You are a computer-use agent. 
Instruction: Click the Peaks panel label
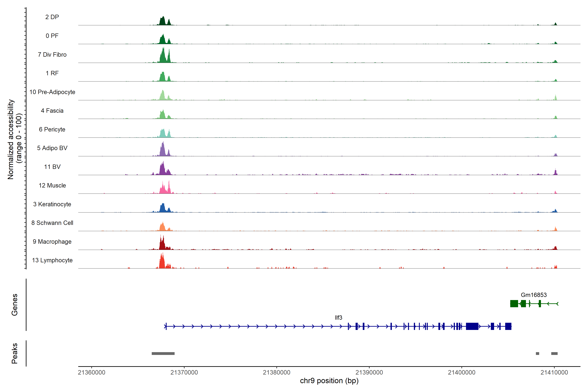pos(15,353)
